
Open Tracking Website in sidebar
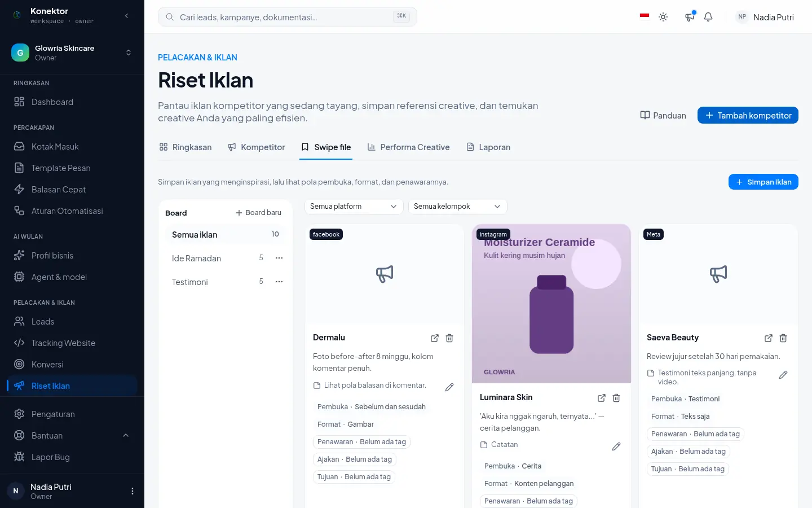click(72, 343)
